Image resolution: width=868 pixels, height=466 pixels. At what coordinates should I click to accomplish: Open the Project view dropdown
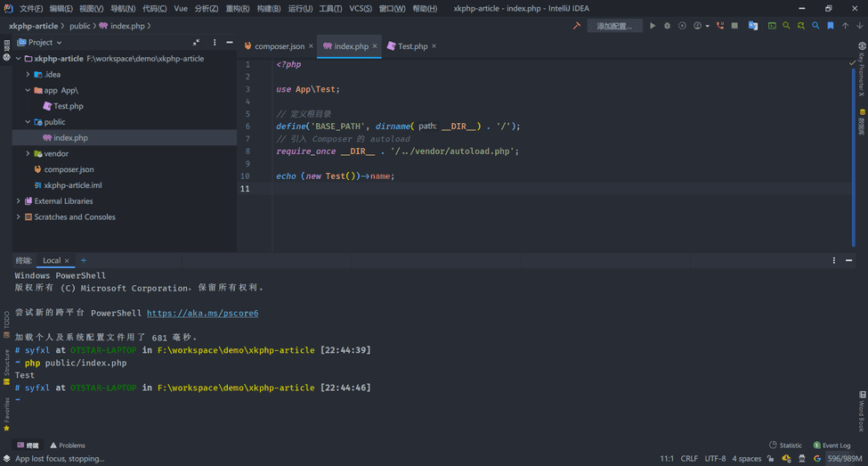click(x=44, y=42)
